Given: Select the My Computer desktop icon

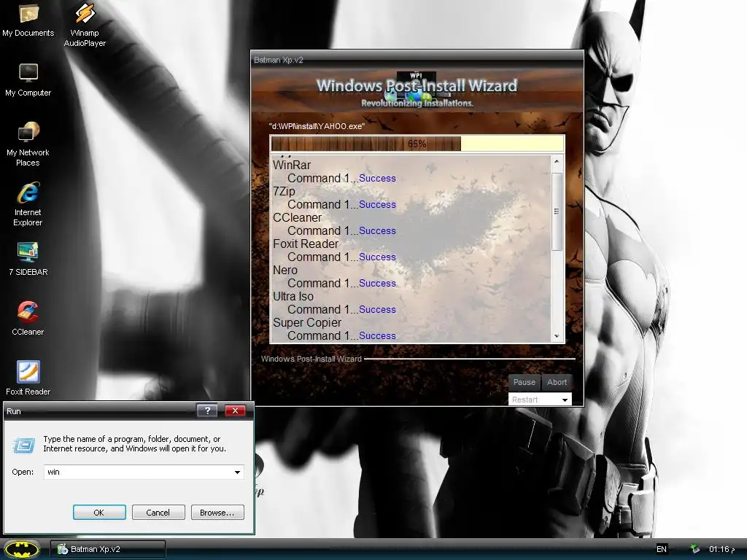Looking at the screenshot, I should (28, 80).
